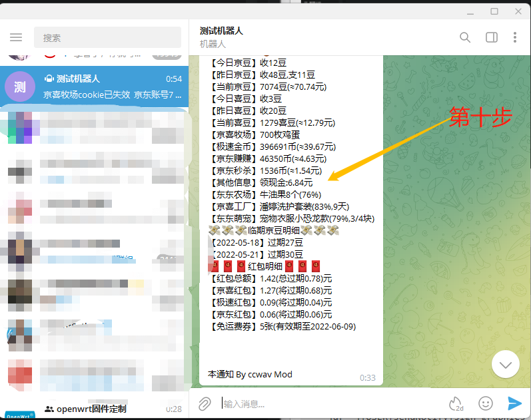Screen dimensions: 531x420
Task: Click the 【其他信息】 领现金:6.84元 line
Action: 261,183
